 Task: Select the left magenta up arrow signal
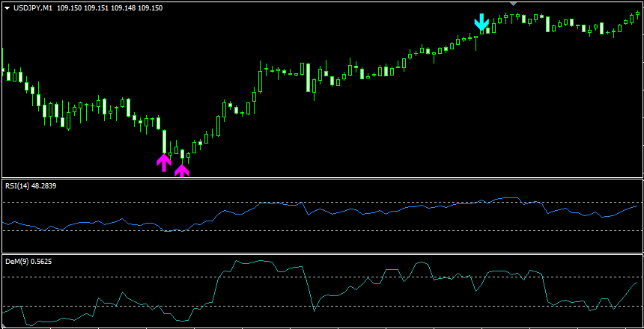164,163
